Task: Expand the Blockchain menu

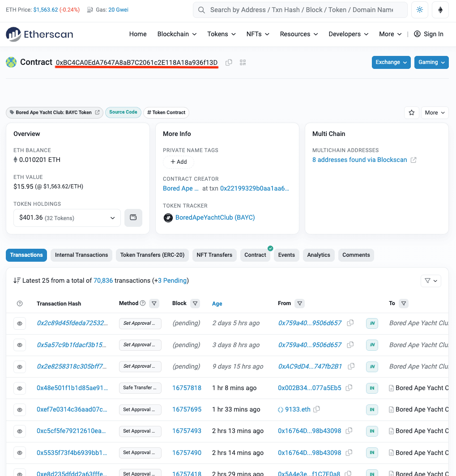Action: coord(177,34)
